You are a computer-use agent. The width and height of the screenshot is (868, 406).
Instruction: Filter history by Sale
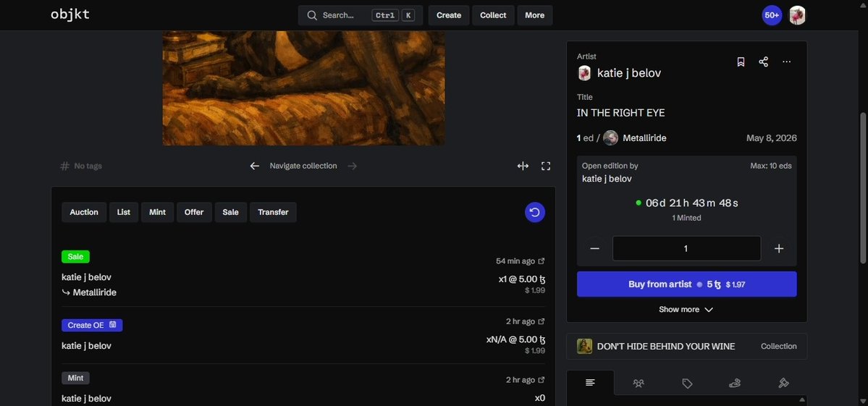[x=230, y=212]
